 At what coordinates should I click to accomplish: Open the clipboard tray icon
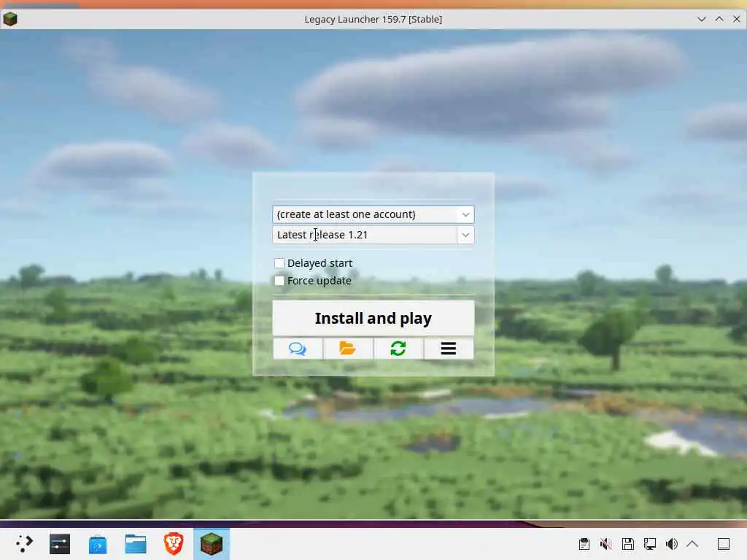[x=584, y=544]
